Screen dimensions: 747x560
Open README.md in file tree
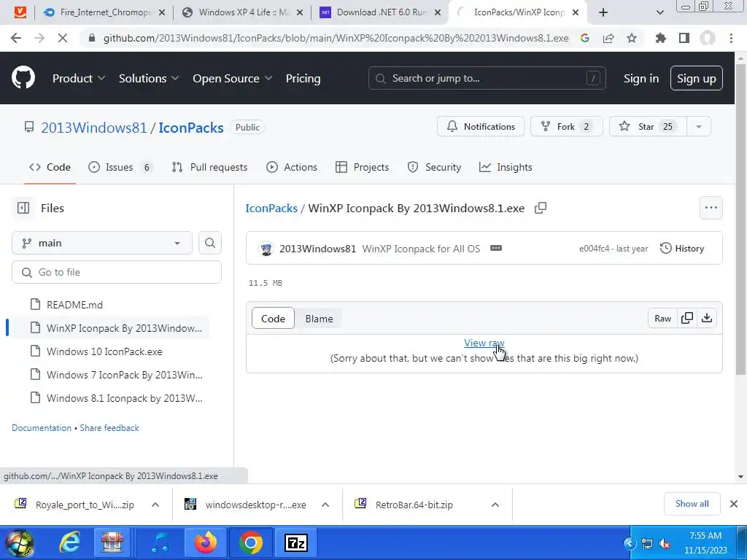coord(74,305)
